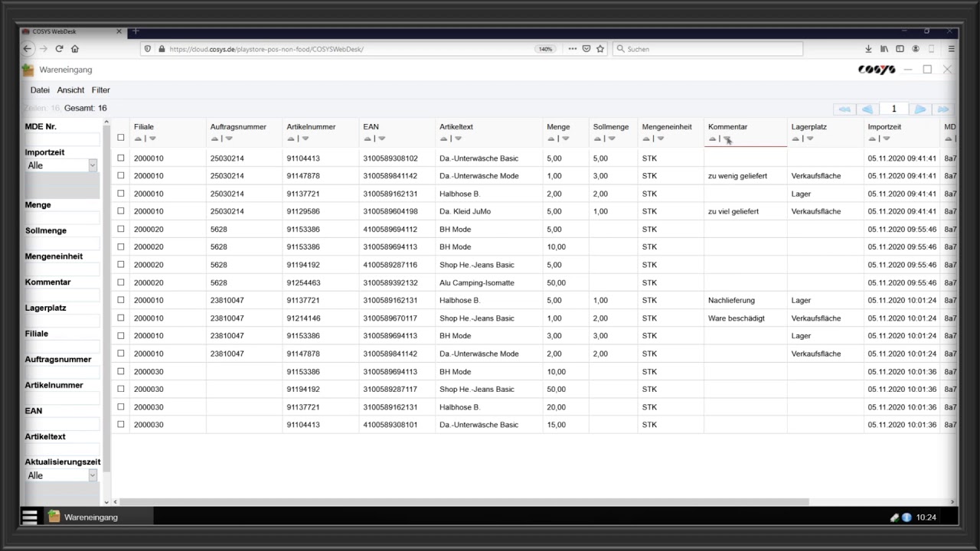Open the Aktualisierungszeit filter dropdown
Screen dimensions: 980x551
click(93, 475)
